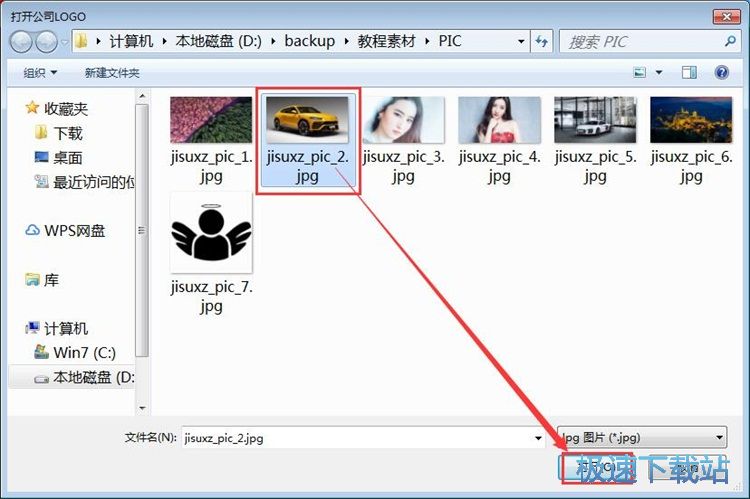
Task: Click the magnifier search icon
Action: click(730, 42)
